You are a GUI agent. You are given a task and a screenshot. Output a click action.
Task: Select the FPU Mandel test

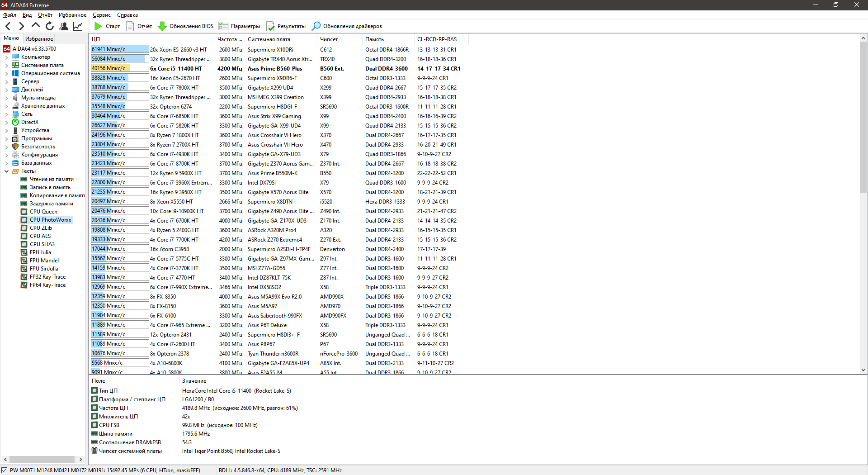point(44,261)
